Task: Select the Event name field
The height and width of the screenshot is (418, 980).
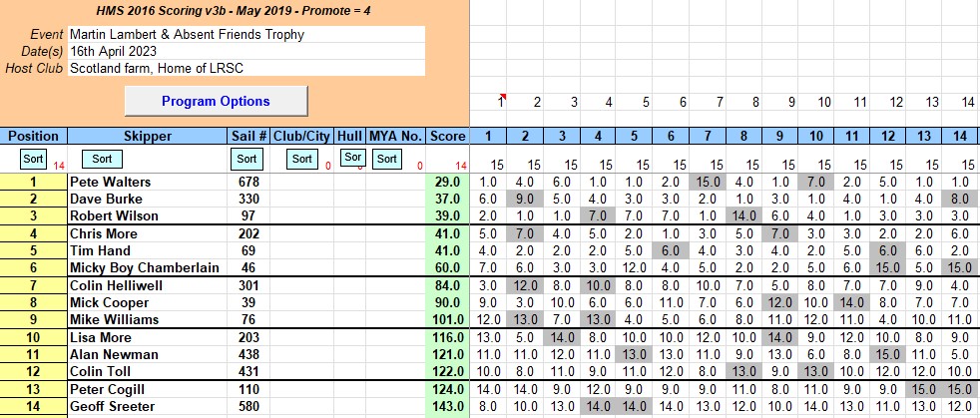Action: [245, 34]
